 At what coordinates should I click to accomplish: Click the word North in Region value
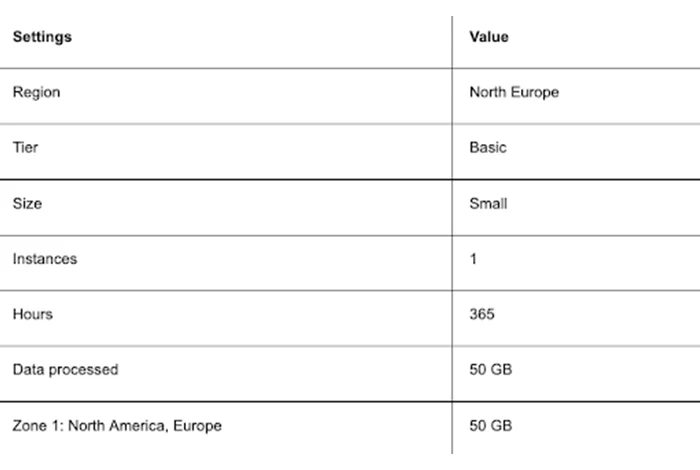click(488, 92)
